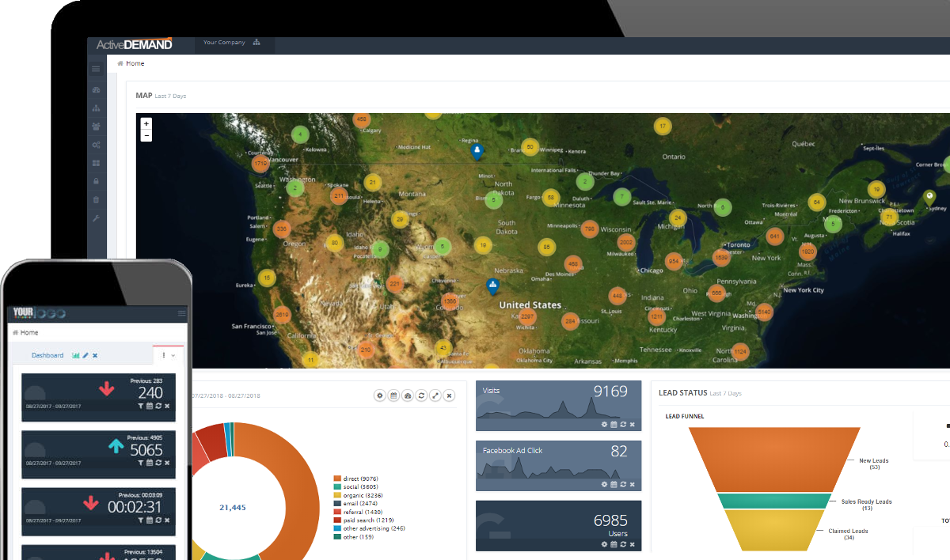Viewport: 950px width, 560px height.
Task: Expand the donut chart widget to fullscreen
Action: click(435, 395)
